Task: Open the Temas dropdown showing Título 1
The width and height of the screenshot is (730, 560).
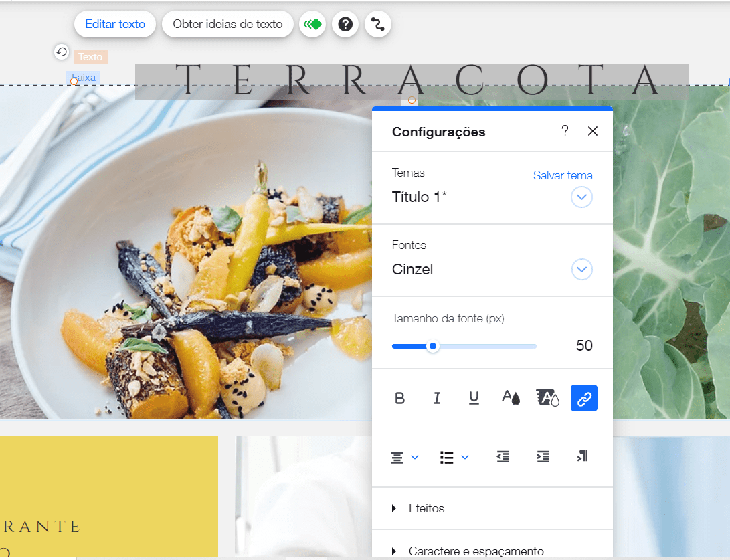Action: [x=581, y=197]
